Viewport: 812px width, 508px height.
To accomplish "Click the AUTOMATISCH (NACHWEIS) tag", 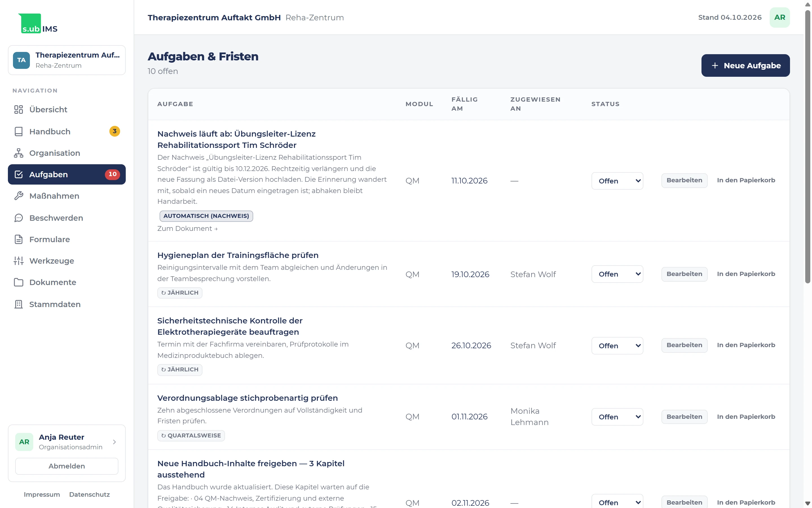I will coord(206,216).
